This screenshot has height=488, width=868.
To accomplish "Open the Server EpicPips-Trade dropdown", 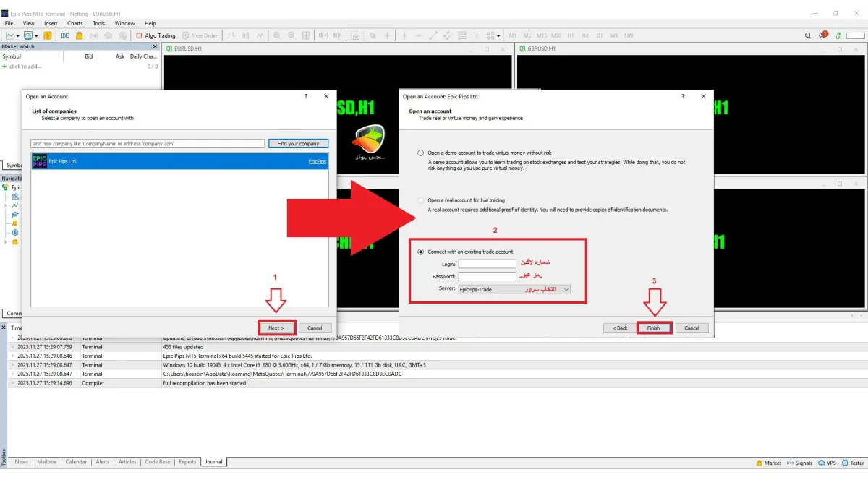I will point(514,289).
